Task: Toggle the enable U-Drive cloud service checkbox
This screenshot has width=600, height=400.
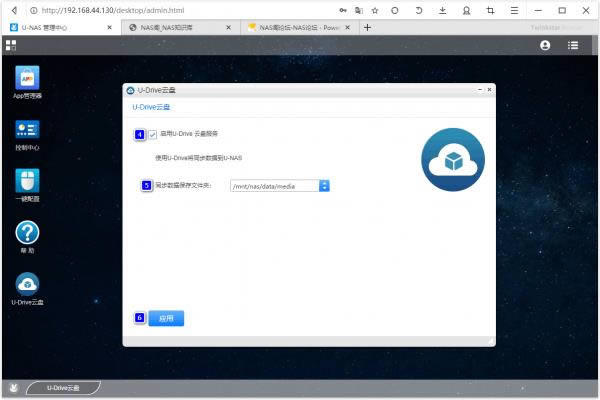Action: point(152,134)
